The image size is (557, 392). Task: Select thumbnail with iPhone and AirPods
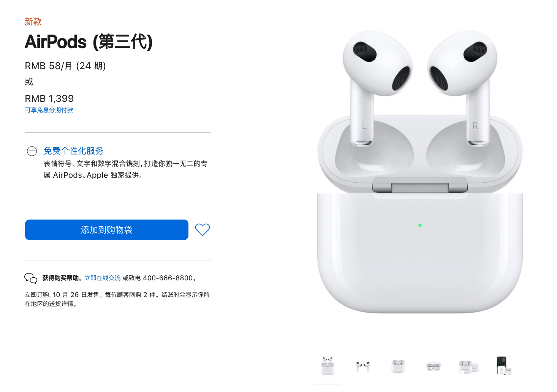click(504, 365)
